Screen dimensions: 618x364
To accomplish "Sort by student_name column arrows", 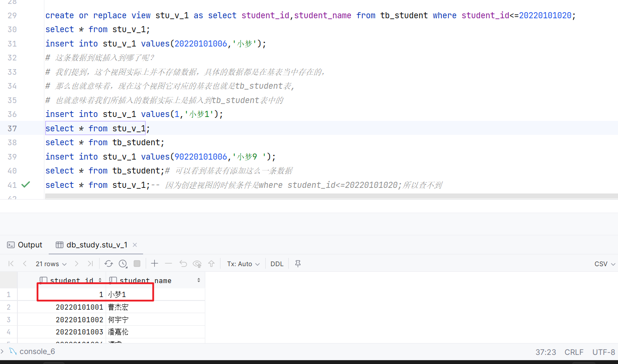I will pos(199,281).
